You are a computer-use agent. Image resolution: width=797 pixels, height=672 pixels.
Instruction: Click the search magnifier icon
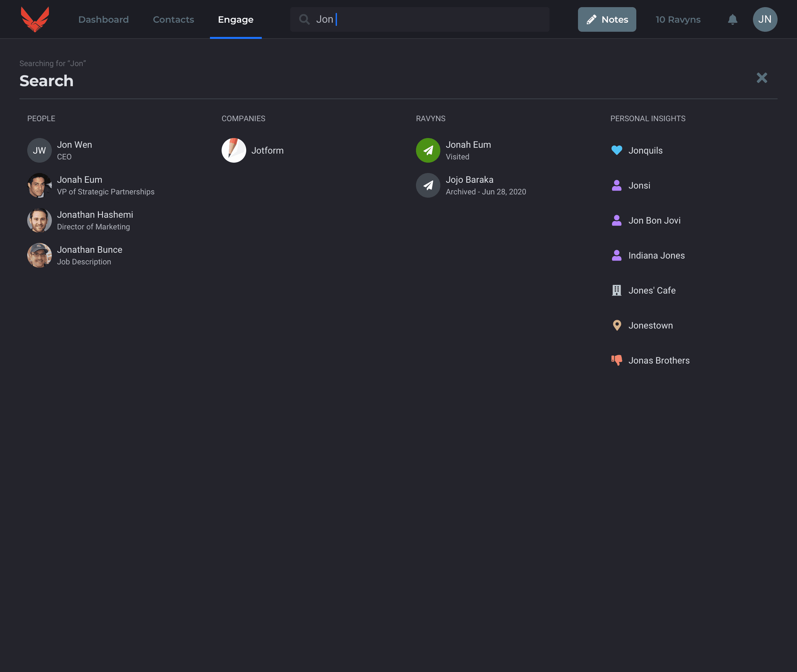(x=304, y=19)
